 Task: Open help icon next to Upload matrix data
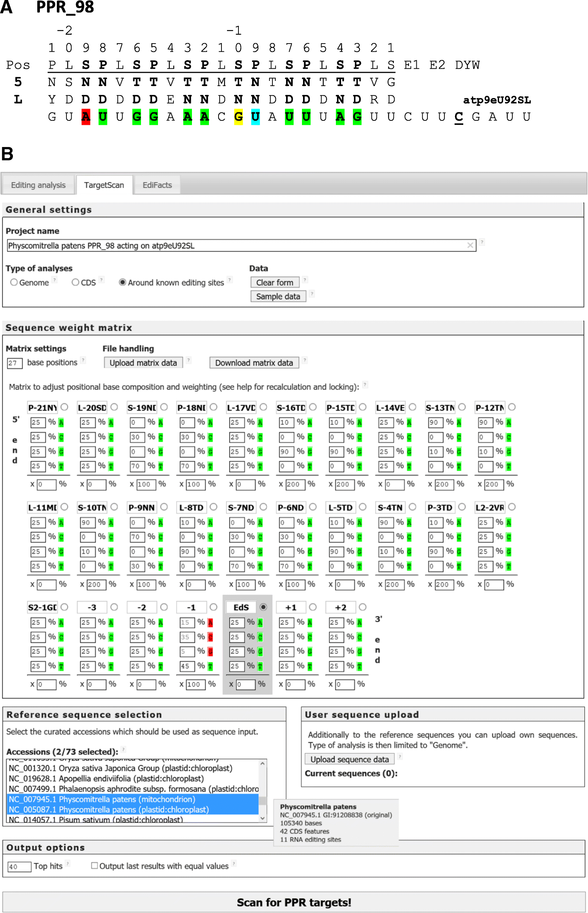(189, 360)
